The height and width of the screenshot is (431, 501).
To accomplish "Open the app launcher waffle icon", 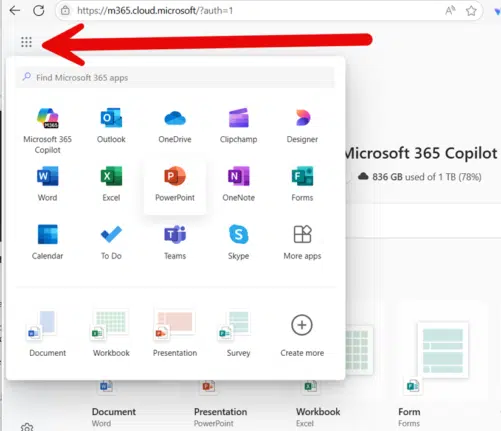I will pos(26,42).
